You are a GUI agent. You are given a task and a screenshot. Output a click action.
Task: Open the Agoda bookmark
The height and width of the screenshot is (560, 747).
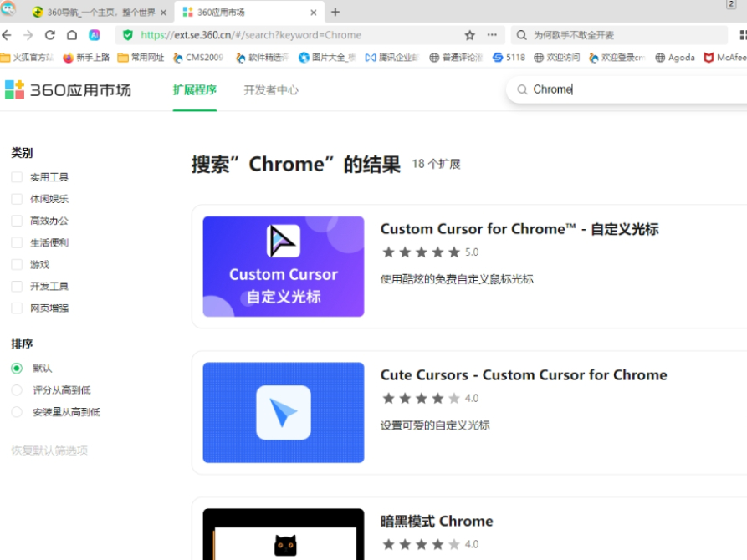[x=675, y=58]
